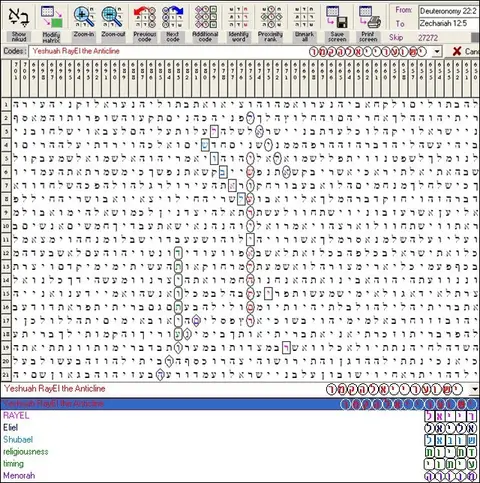Click the Cancel red X button
The width and height of the screenshot is (480, 483).
(x=457, y=51)
